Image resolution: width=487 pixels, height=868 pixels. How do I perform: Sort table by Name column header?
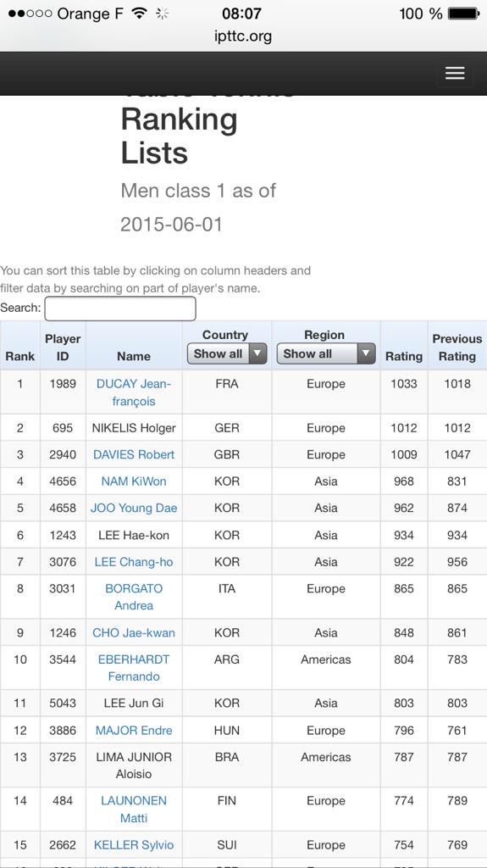click(134, 357)
